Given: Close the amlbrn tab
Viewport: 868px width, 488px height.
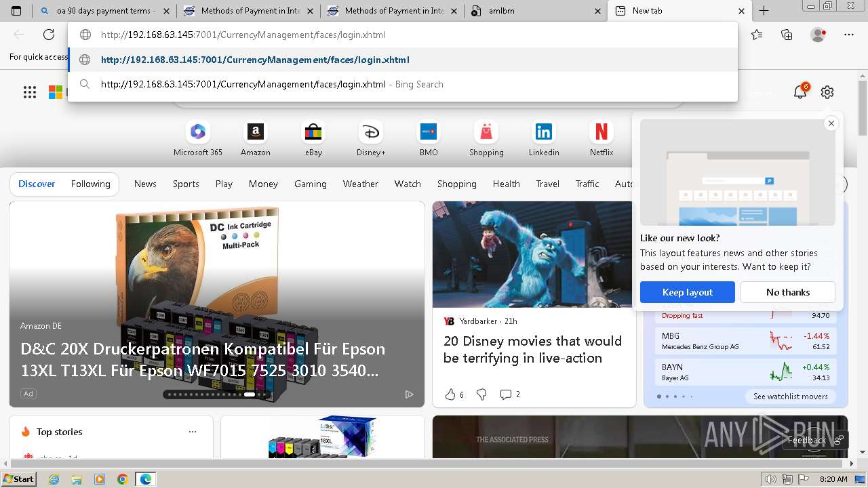Looking at the screenshot, I should pos(597,11).
